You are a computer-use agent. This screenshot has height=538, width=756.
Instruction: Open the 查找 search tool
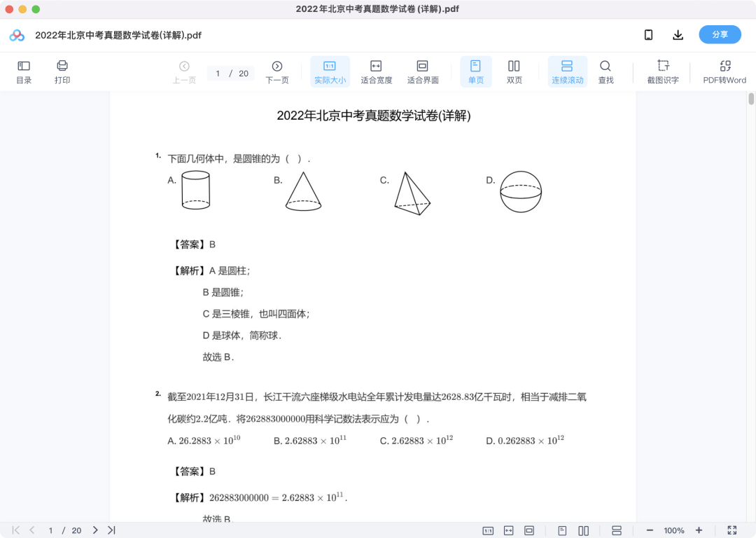click(x=605, y=72)
